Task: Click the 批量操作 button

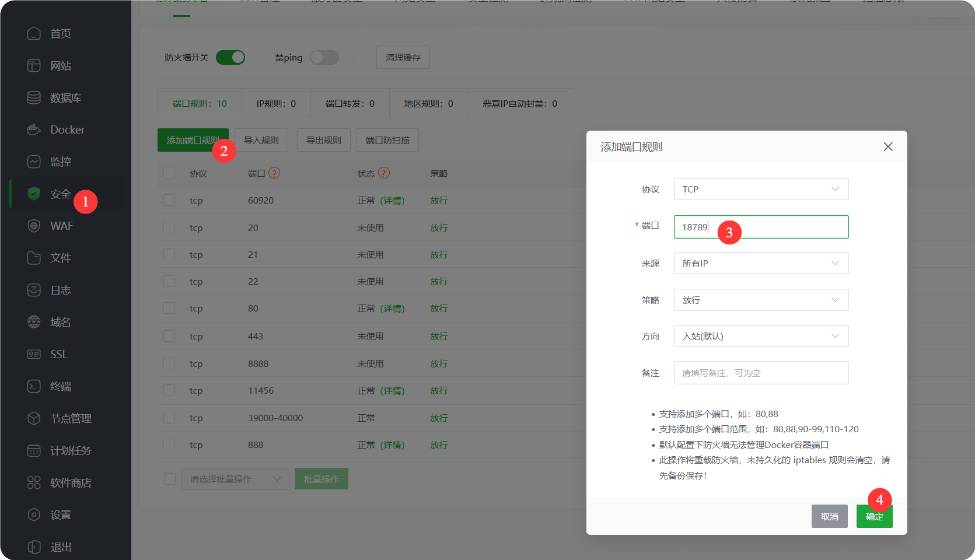Action: [321, 479]
